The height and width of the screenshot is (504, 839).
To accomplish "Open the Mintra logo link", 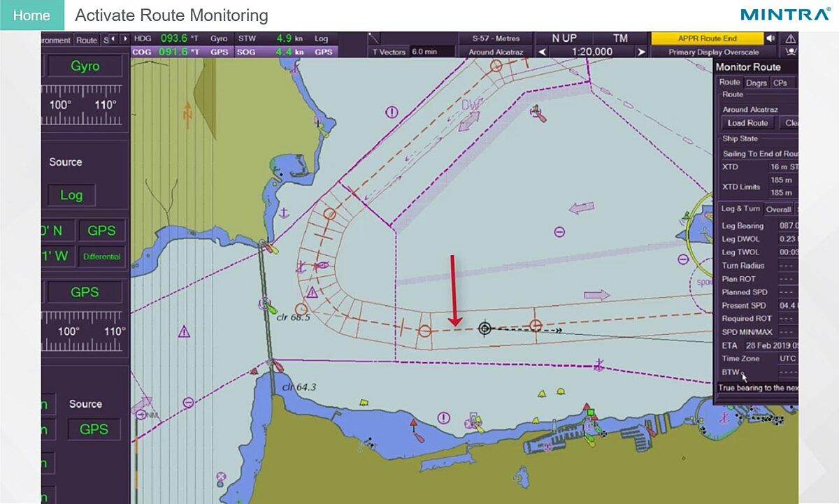I will click(784, 15).
